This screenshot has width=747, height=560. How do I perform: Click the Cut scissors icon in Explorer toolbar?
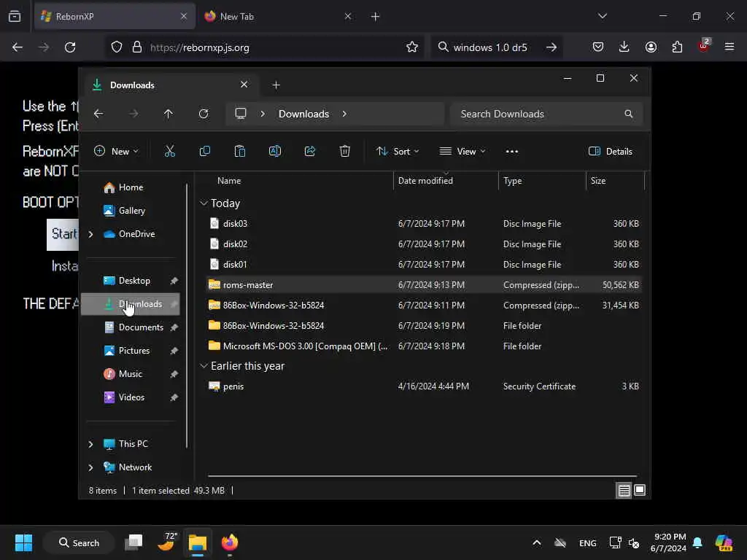169,152
